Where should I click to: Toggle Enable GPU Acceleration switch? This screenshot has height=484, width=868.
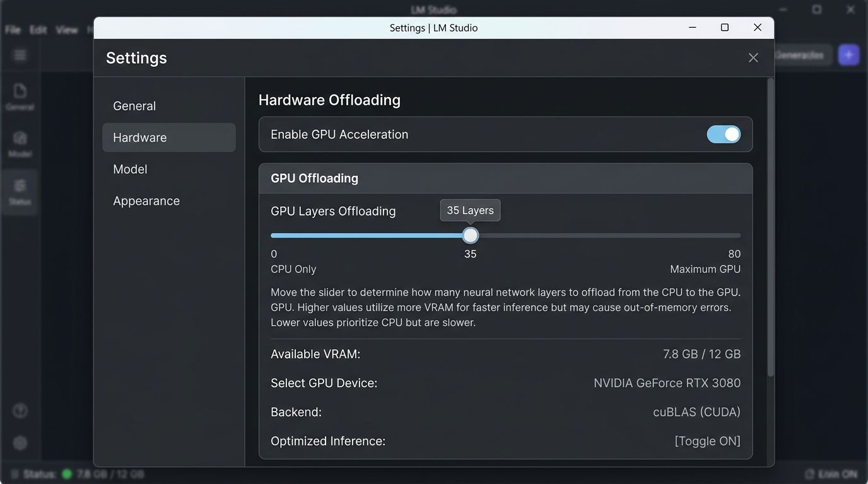tap(724, 134)
